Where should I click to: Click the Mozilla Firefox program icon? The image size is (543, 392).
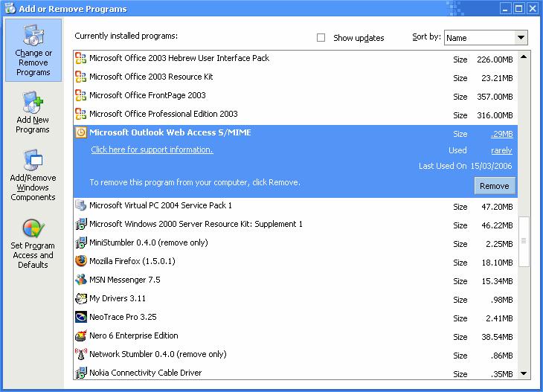[x=81, y=261]
